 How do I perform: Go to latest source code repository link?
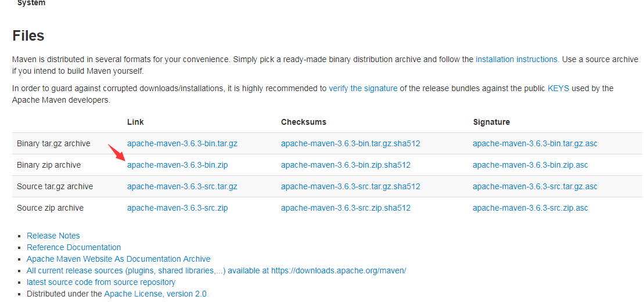click(101, 282)
